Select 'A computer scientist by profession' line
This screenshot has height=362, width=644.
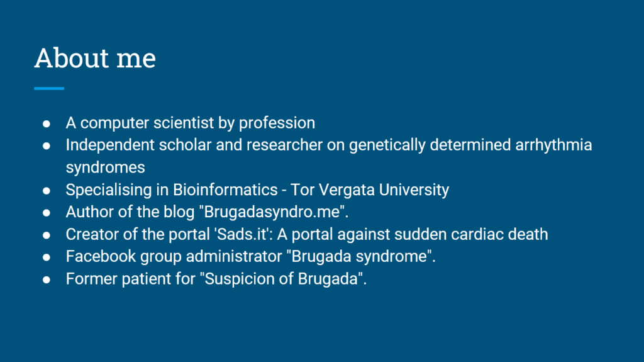pos(190,123)
